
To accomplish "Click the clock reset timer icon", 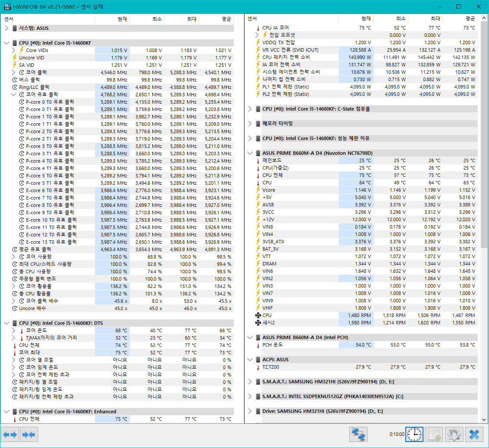I will [414, 434].
